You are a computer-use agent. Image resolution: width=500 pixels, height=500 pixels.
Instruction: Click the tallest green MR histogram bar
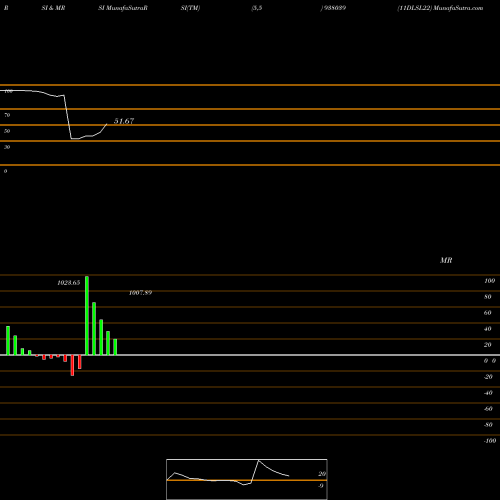click(x=87, y=316)
